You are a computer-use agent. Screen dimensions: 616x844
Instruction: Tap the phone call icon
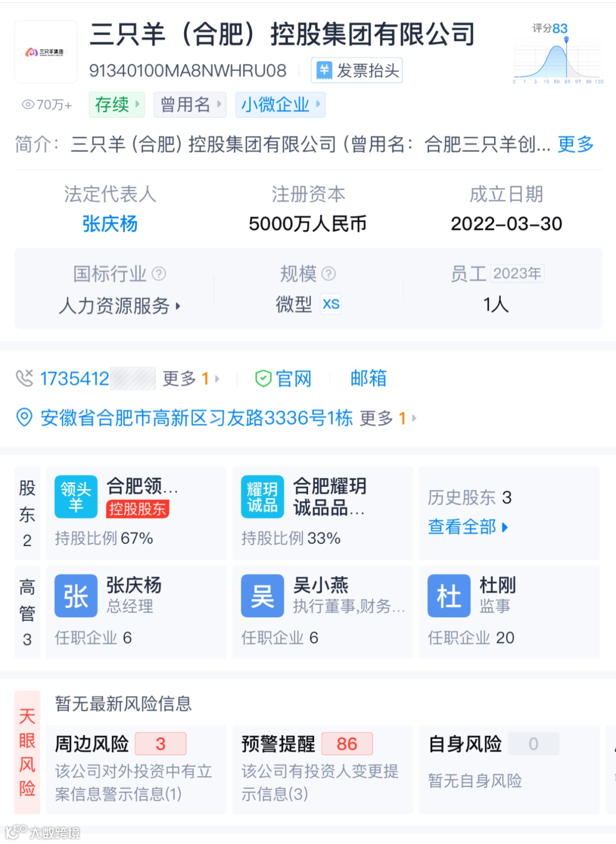25,378
